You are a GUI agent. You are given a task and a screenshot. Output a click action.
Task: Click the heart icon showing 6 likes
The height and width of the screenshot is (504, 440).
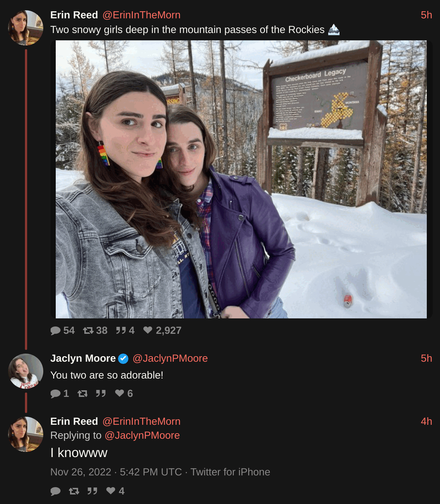[x=120, y=393]
